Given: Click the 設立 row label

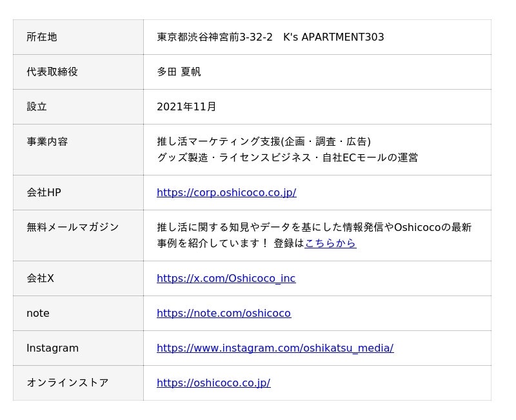Looking at the screenshot, I should pos(37,107).
